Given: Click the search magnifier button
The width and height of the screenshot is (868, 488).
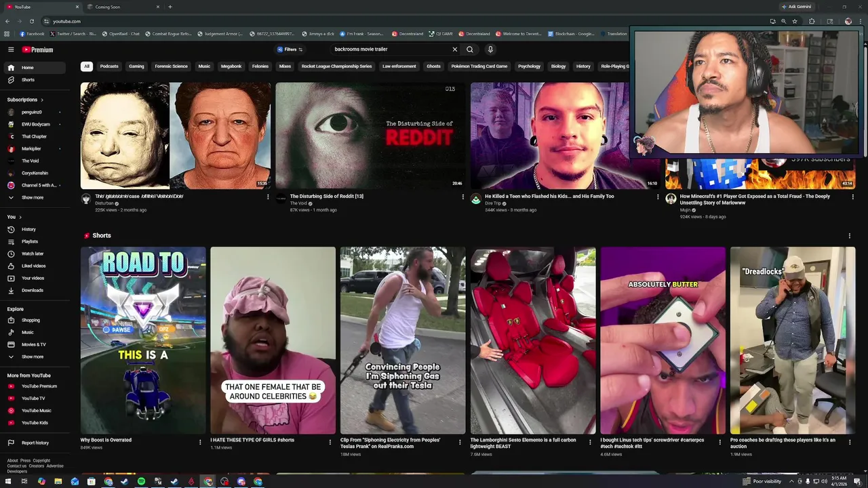Looking at the screenshot, I should [469, 49].
